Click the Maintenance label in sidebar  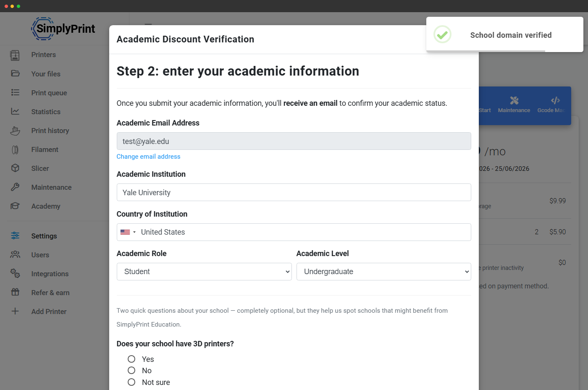[x=51, y=187]
